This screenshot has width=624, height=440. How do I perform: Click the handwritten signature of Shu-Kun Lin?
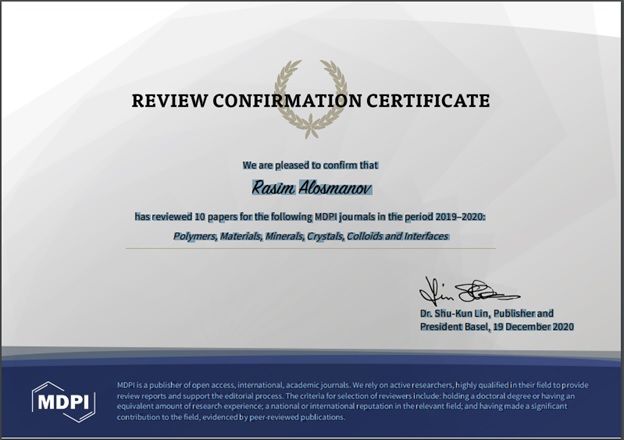click(x=466, y=291)
